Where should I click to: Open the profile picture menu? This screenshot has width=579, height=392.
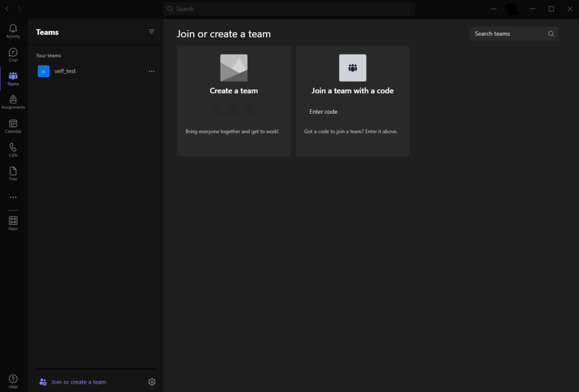(x=511, y=9)
